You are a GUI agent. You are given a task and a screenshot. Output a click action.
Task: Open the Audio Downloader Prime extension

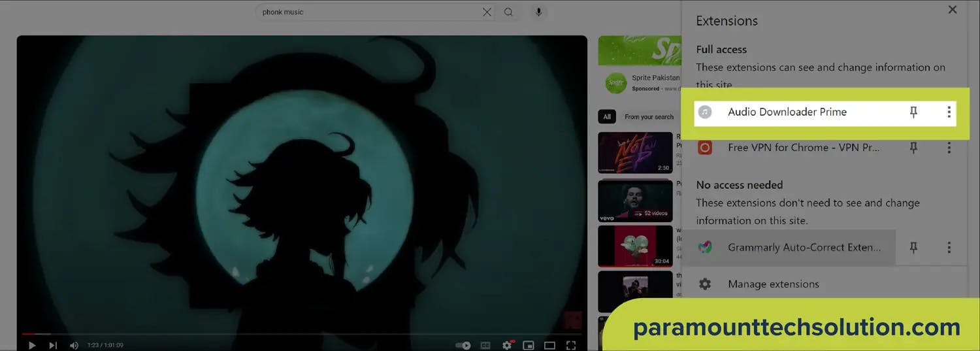coord(787,112)
